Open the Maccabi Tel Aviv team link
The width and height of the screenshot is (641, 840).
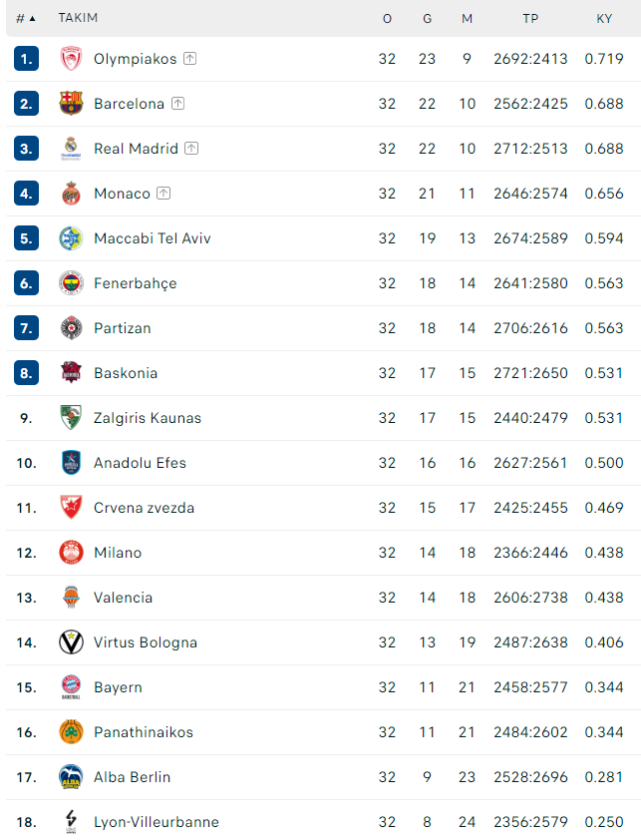click(153, 238)
